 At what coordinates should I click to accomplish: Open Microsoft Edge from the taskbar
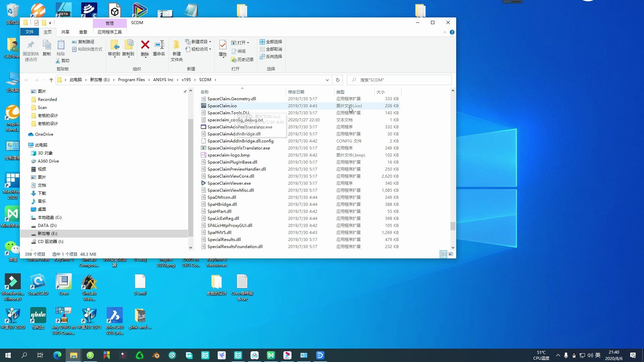(57, 355)
